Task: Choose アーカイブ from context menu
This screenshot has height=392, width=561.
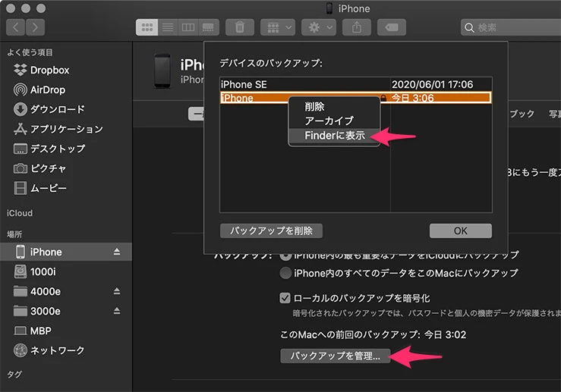Action: (x=329, y=121)
